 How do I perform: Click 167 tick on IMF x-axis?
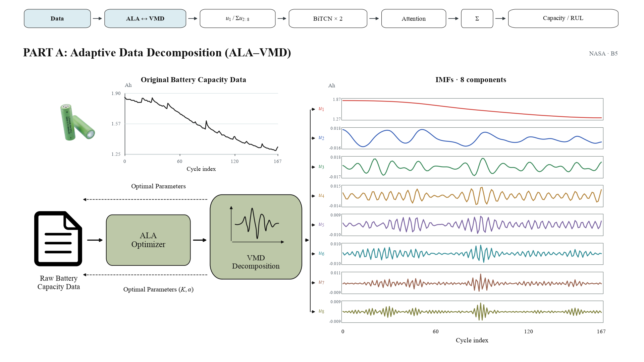(601, 331)
